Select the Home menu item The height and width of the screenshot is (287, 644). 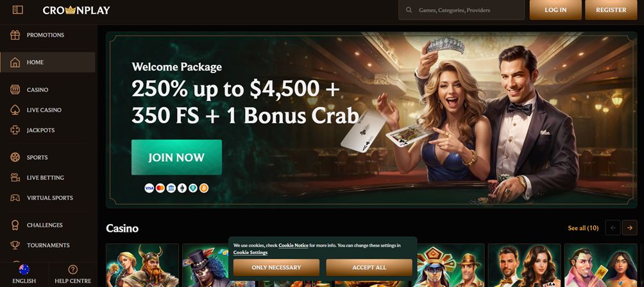pos(47,62)
